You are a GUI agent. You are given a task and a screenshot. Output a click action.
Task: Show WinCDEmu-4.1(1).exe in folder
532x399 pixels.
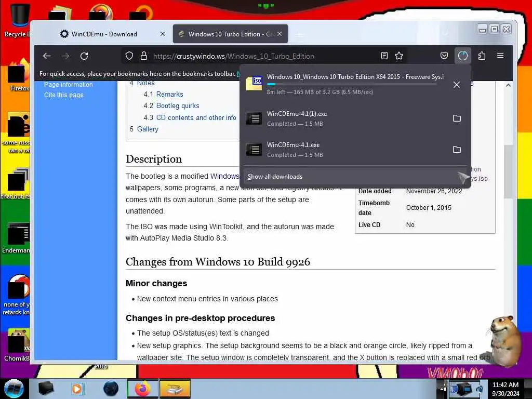[x=457, y=118]
